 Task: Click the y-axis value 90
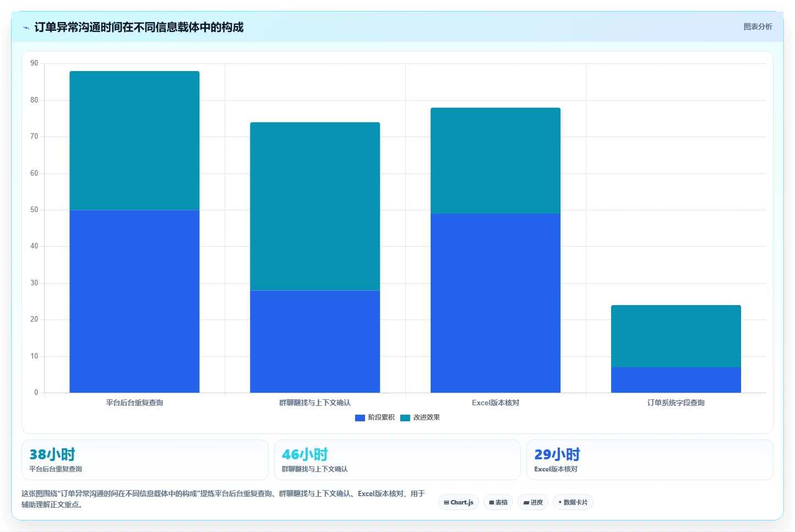(34, 63)
